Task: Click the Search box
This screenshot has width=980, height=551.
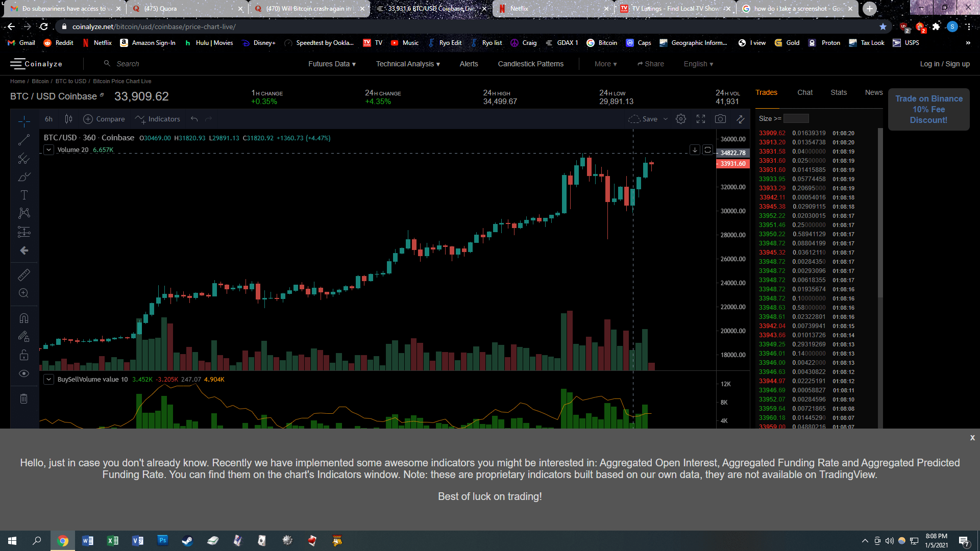Action: [x=128, y=64]
